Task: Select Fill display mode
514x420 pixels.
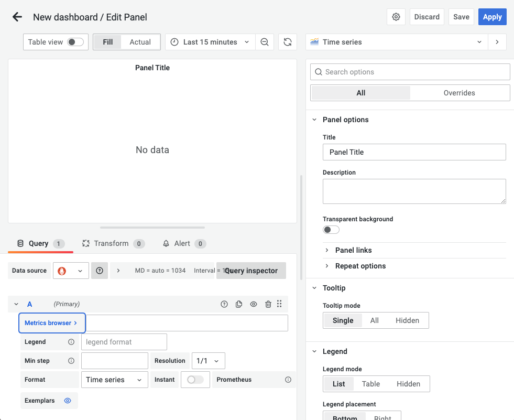Action: coord(107,42)
